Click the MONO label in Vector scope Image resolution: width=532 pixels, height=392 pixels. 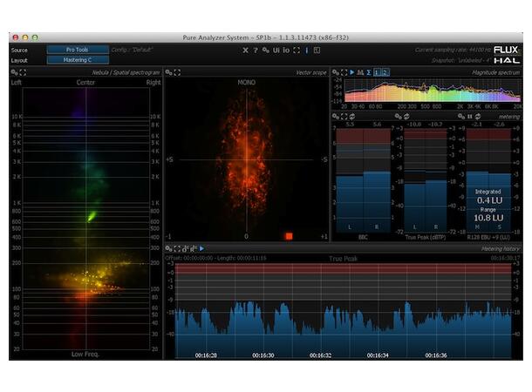coord(247,83)
